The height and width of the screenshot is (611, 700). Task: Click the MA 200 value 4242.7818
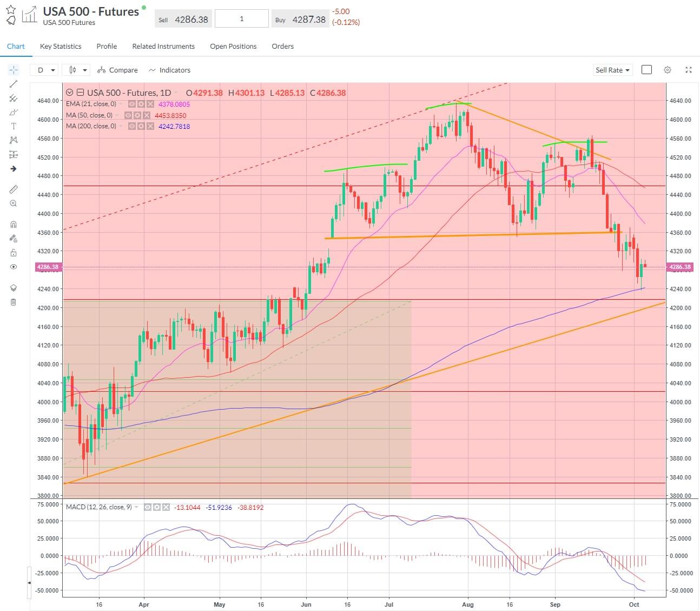click(x=174, y=126)
